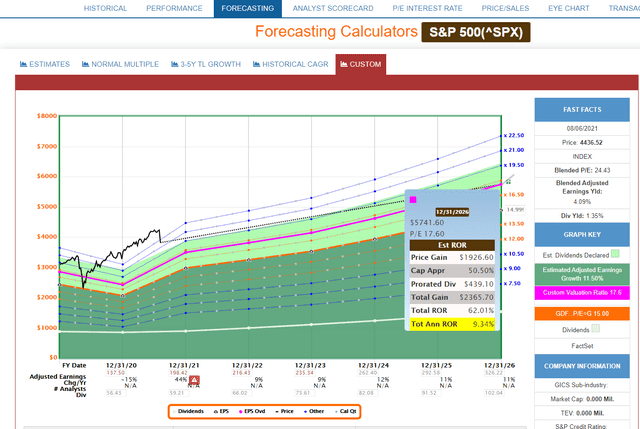Open the ANALYST SCORECARD tab
Screen dimensions: 640x429
pyautogui.click(x=333, y=8)
